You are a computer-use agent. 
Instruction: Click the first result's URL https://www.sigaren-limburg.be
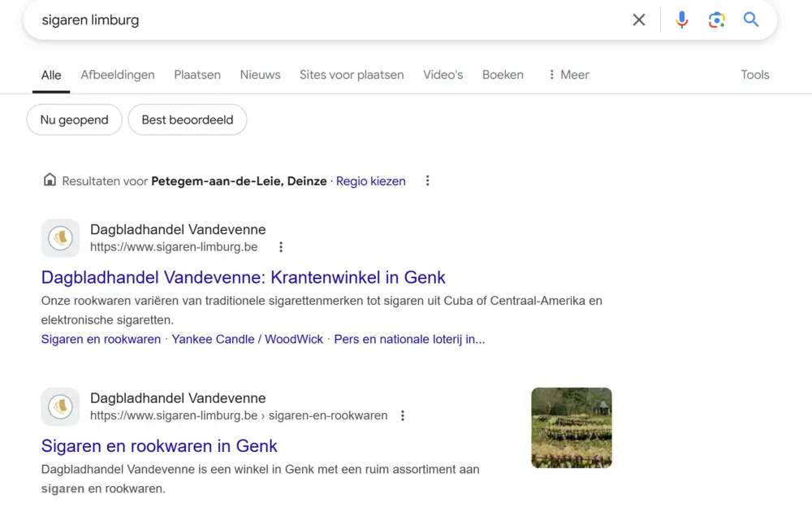coord(174,247)
